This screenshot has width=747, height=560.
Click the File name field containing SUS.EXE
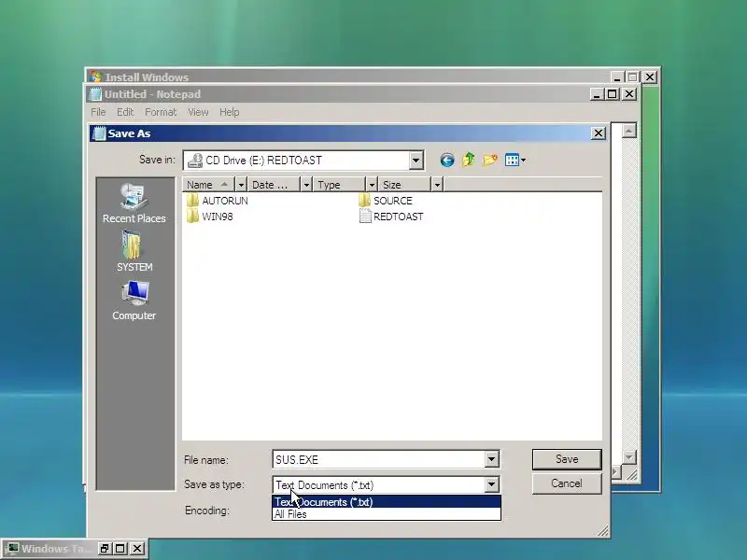[379, 459]
